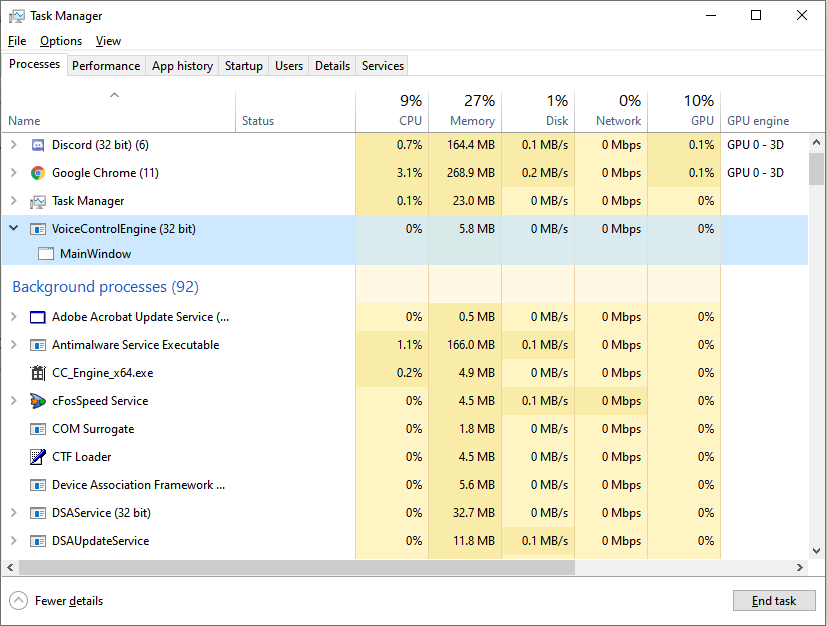Image resolution: width=827 pixels, height=626 pixels.
Task: Expand the DSAService (32 bit) row
Action: point(14,512)
